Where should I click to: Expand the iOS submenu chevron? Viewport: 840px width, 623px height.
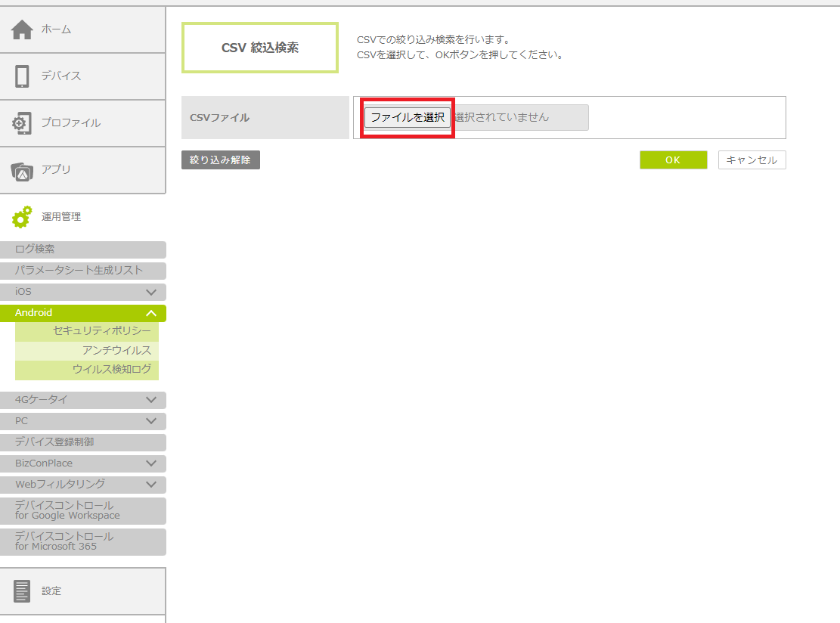point(151,292)
